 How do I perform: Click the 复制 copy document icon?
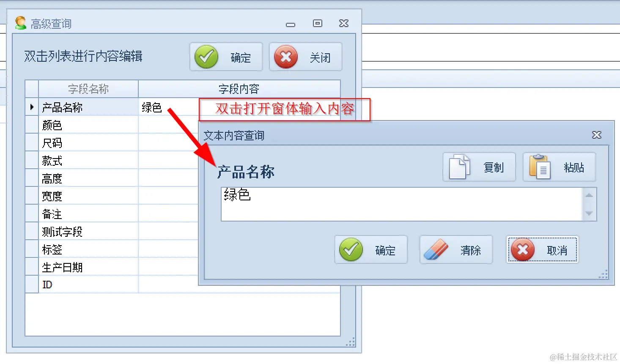tap(459, 167)
